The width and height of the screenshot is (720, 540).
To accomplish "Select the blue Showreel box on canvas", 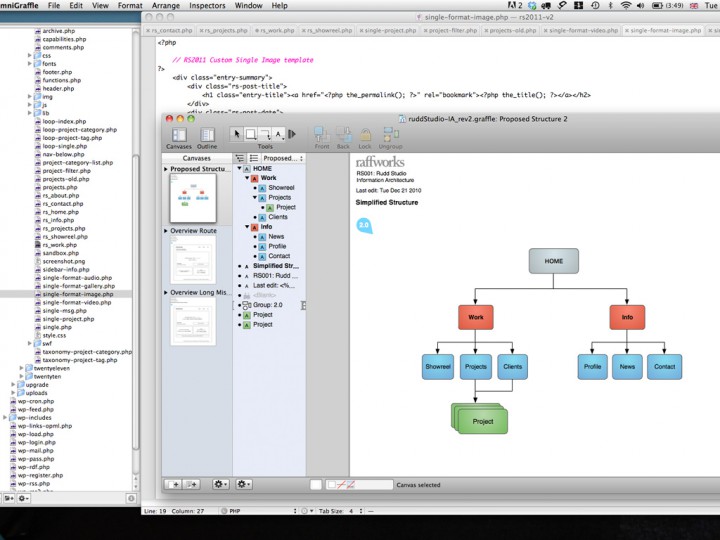I will (x=438, y=366).
